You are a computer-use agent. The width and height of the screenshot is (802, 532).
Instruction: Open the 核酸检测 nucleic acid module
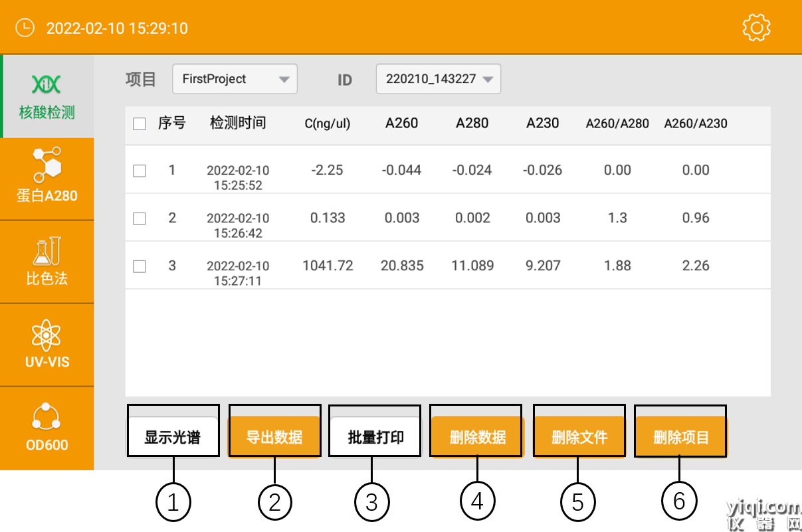47,96
